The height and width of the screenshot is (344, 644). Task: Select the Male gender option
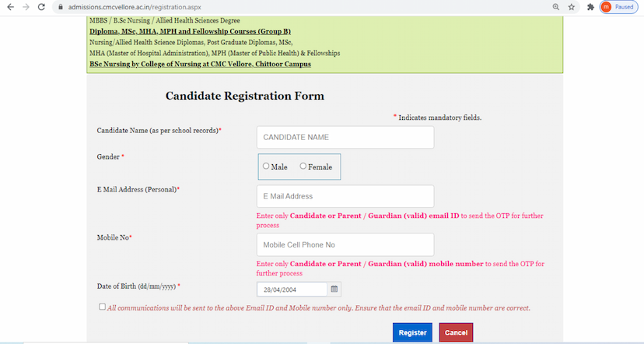click(x=267, y=167)
